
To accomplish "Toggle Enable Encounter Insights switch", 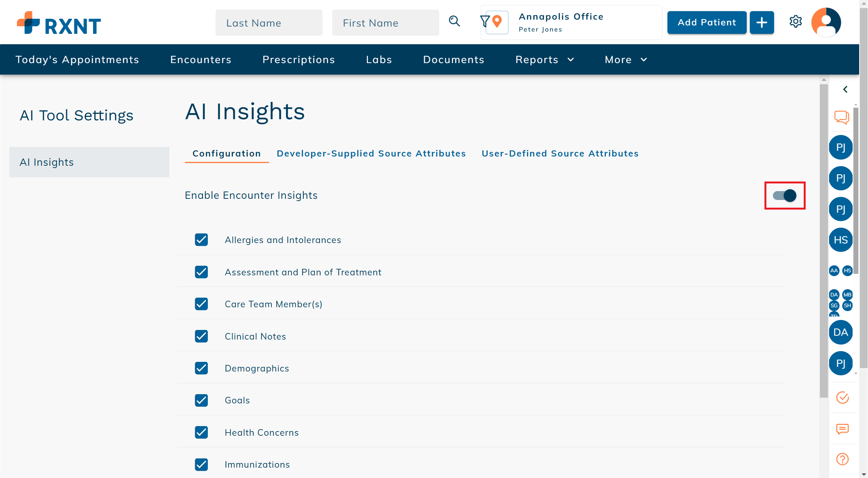I will [x=784, y=195].
